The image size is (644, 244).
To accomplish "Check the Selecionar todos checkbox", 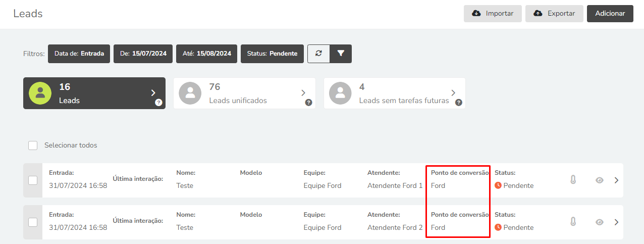I will (33, 145).
